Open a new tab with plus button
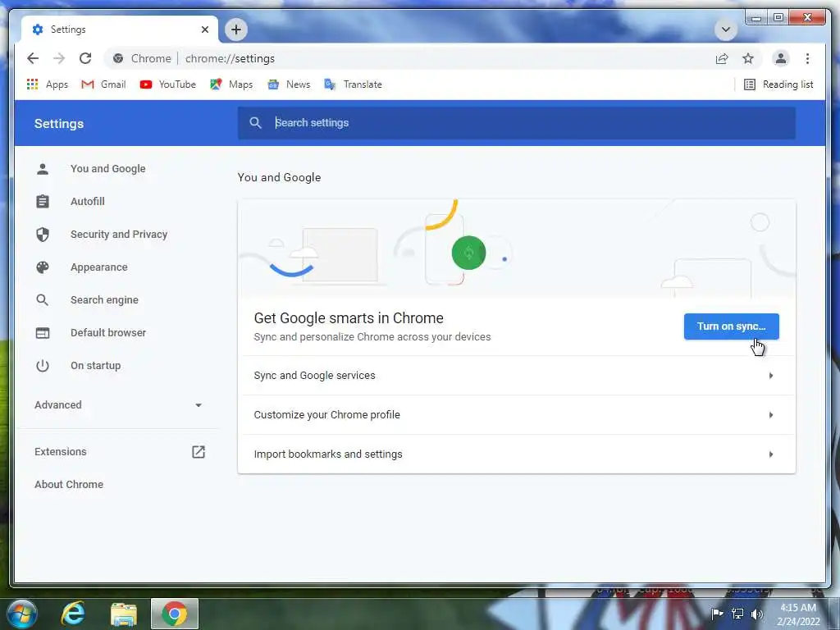Viewport: 840px width, 630px height. click(x=236, y=30)
